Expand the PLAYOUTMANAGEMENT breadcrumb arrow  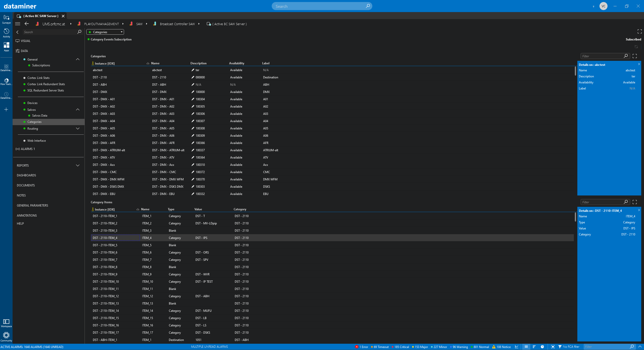123,24
